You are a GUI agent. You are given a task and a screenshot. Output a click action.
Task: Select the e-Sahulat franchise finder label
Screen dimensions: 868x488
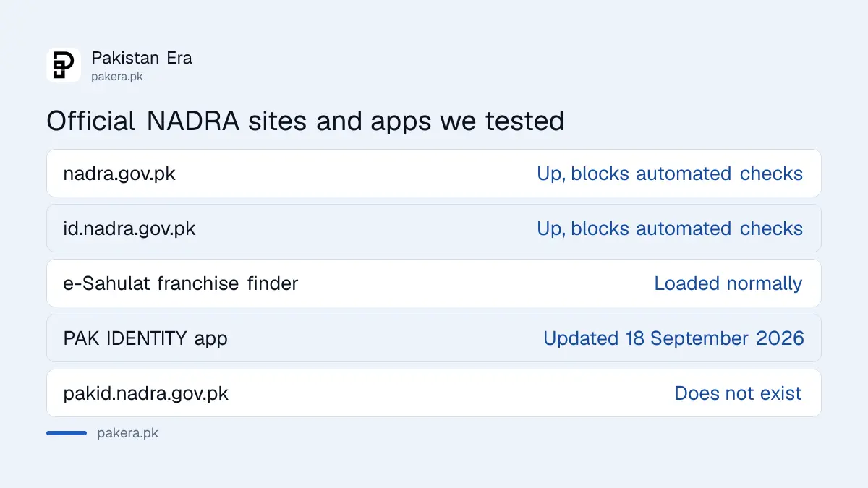coord(181,283)
